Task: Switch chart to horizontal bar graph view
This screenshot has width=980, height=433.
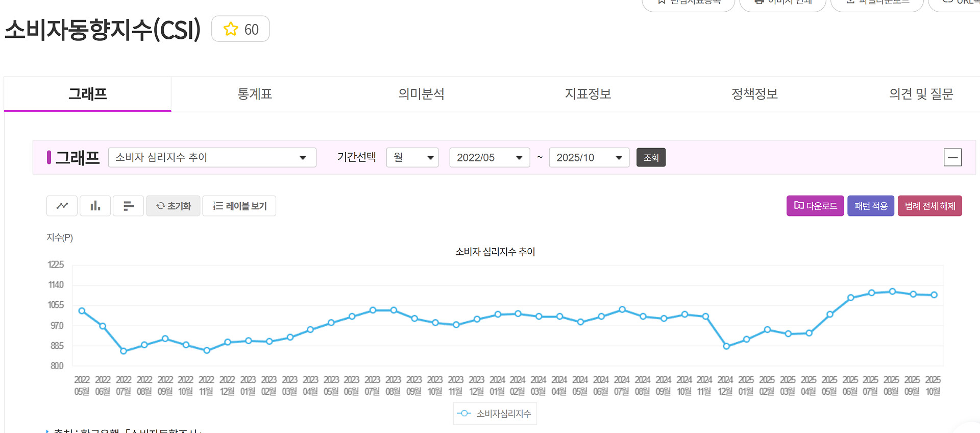Action: [x=129, y=206]
